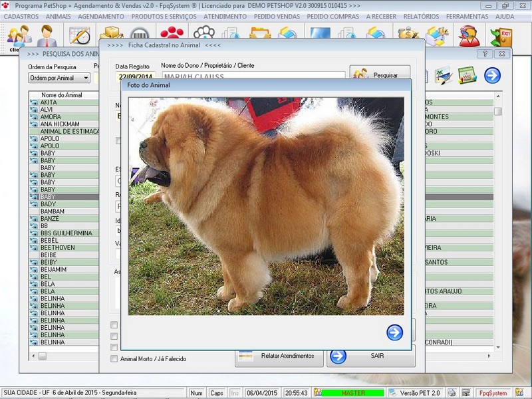Click the Relatar Atendimentos button
This screenshot has width=532, height=399.
279,356
